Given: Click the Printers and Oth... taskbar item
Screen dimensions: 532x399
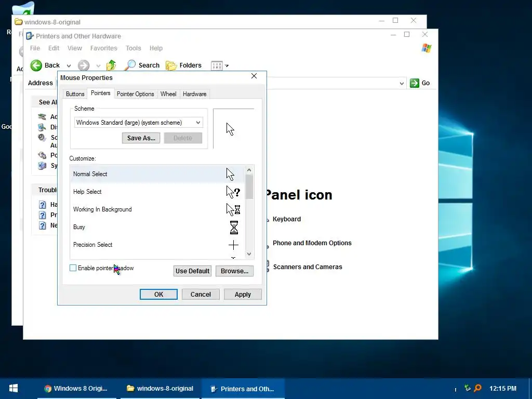Looking at the screenshot, I should click(x=242, y=389).
